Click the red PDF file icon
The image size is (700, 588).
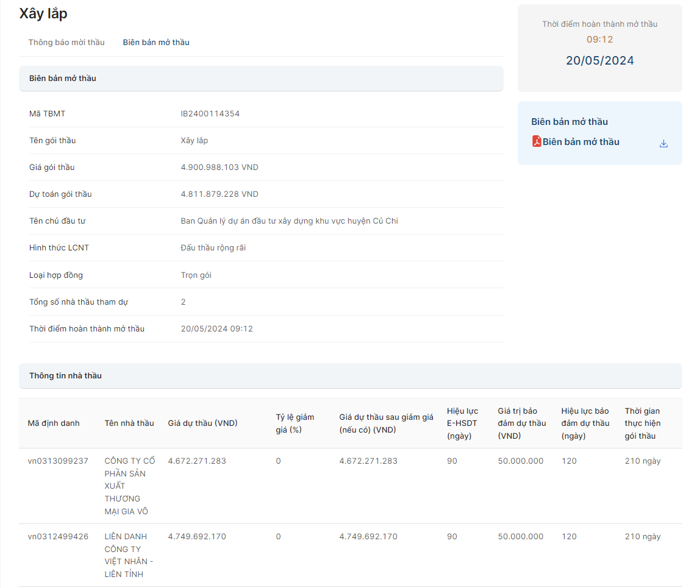[537, 142]
